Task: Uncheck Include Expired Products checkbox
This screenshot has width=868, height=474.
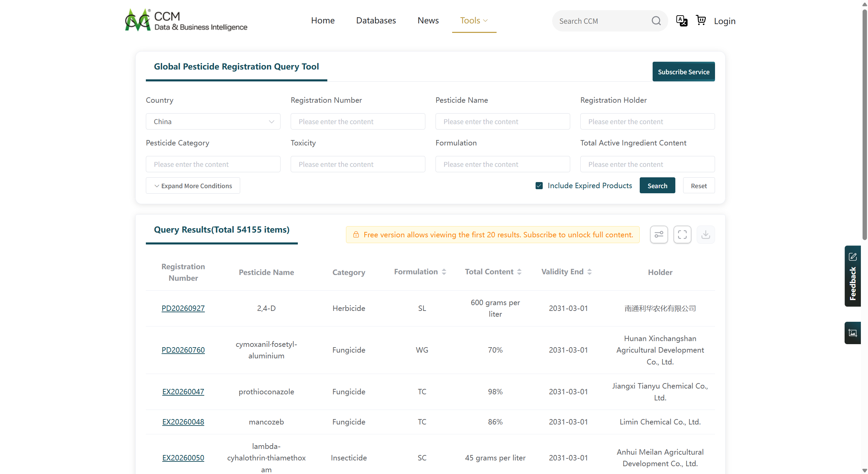Action: coord(539,186)
